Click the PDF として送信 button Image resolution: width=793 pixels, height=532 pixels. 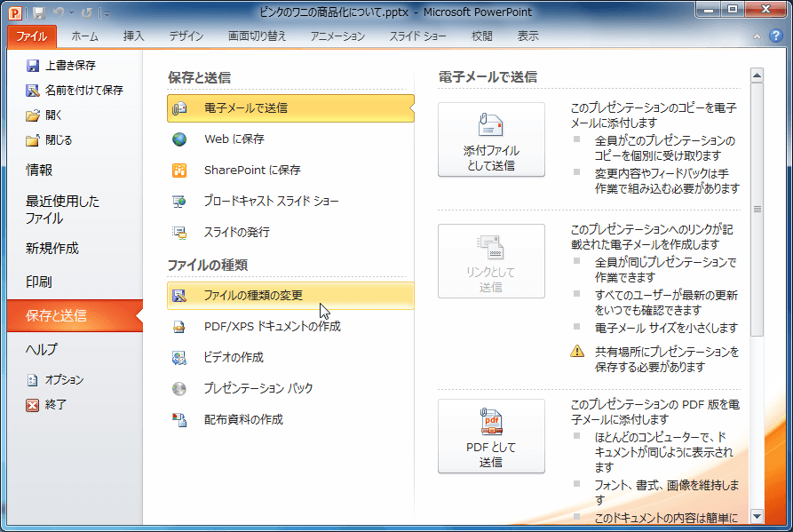tap(491, 436)
